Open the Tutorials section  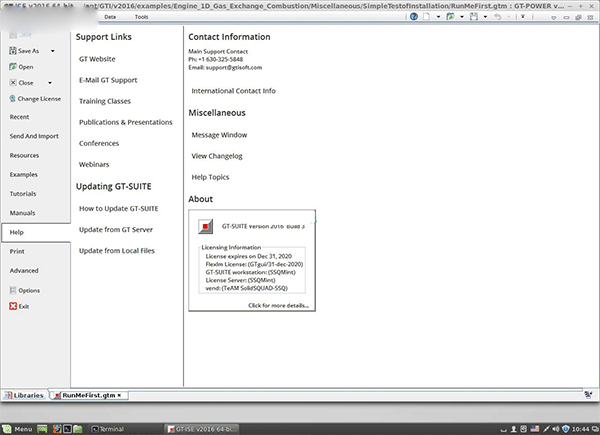(x=23, y=194)
